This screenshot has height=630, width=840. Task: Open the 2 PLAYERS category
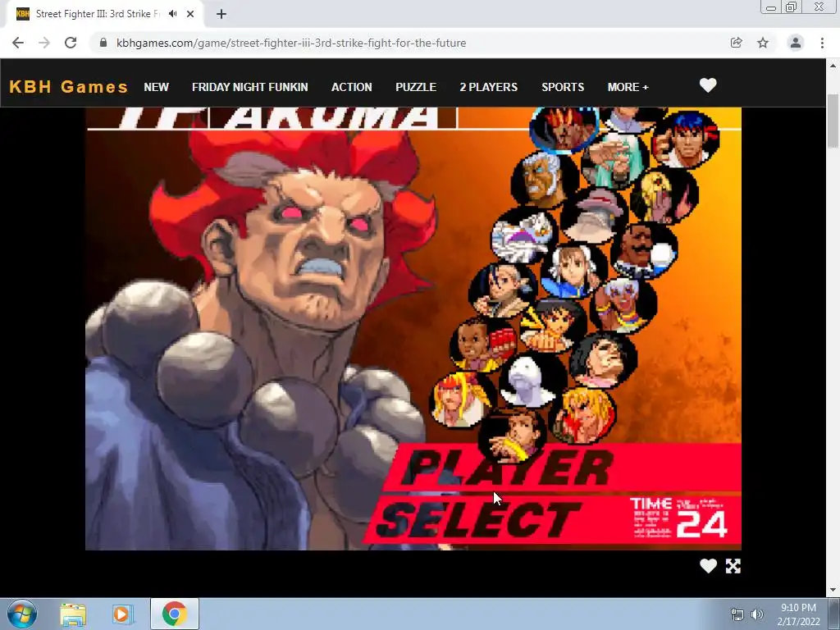tap(489, 87)
